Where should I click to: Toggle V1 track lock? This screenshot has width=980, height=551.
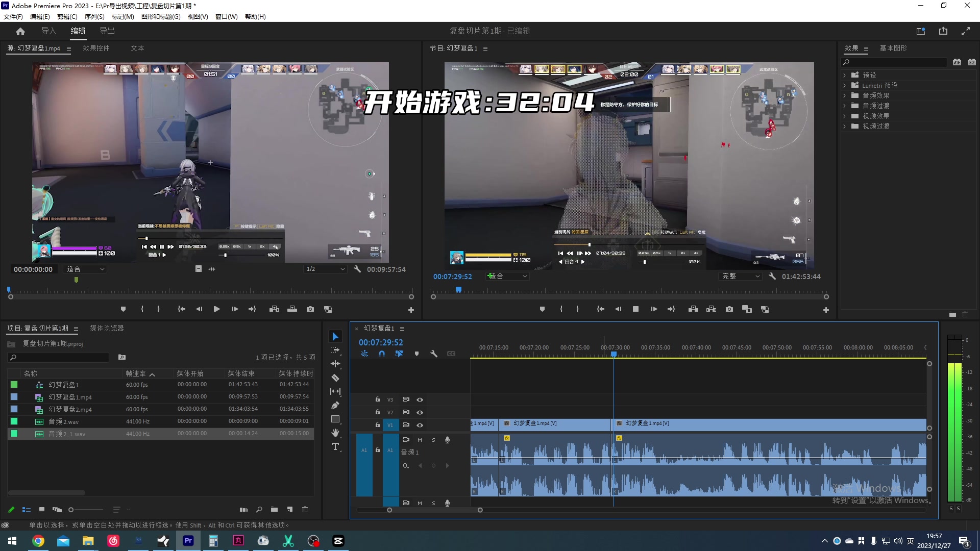point(378,424)
